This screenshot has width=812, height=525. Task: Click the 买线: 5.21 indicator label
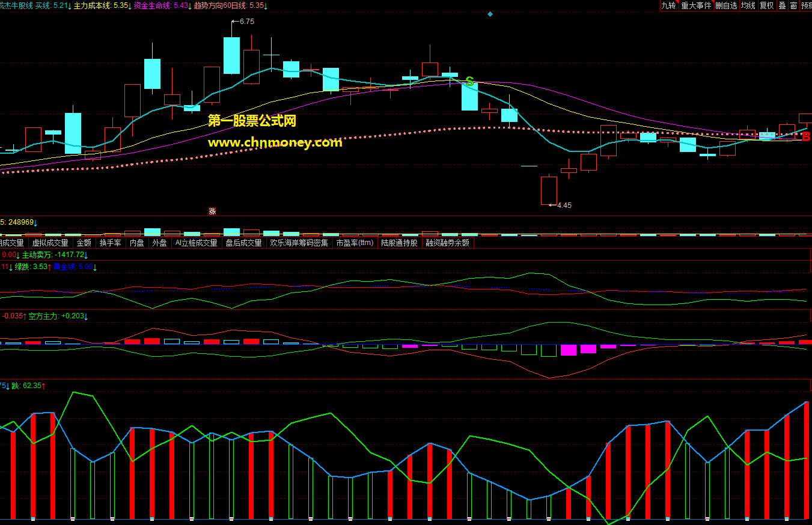tap(53, 5)
